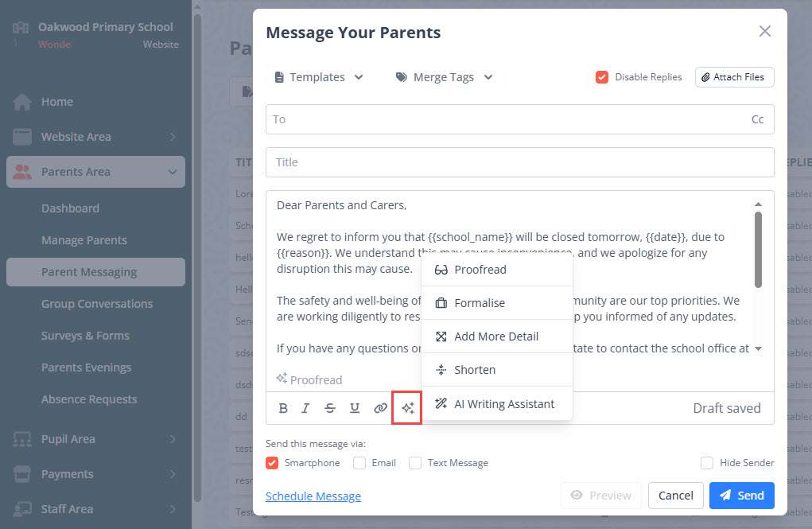Choose Proofread from the AI menu
Viewport: 812px width, 529px height.
pos(480,270)
